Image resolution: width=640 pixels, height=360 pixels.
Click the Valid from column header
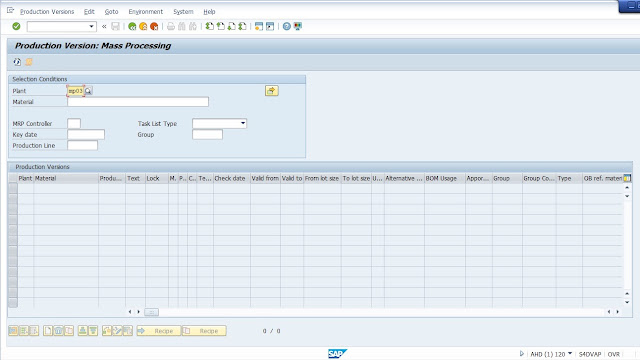[x=265, y=178]
